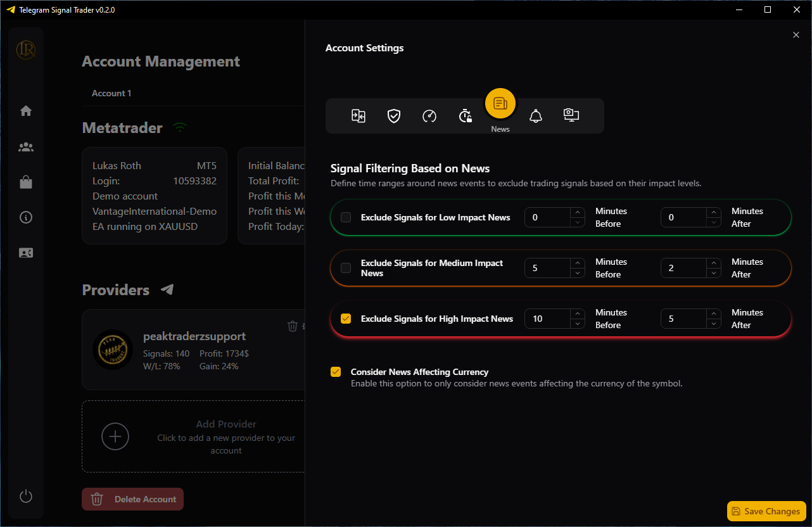The width and height of the screenshot is (812, 527).
Task: Click the Delete Account button
Action: coord(133,499)
